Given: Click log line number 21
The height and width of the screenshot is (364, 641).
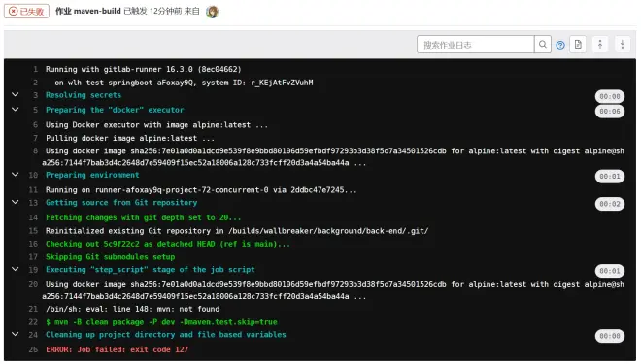Looking at the screenshot, I should pyautogui.click(x=33, y=309).
